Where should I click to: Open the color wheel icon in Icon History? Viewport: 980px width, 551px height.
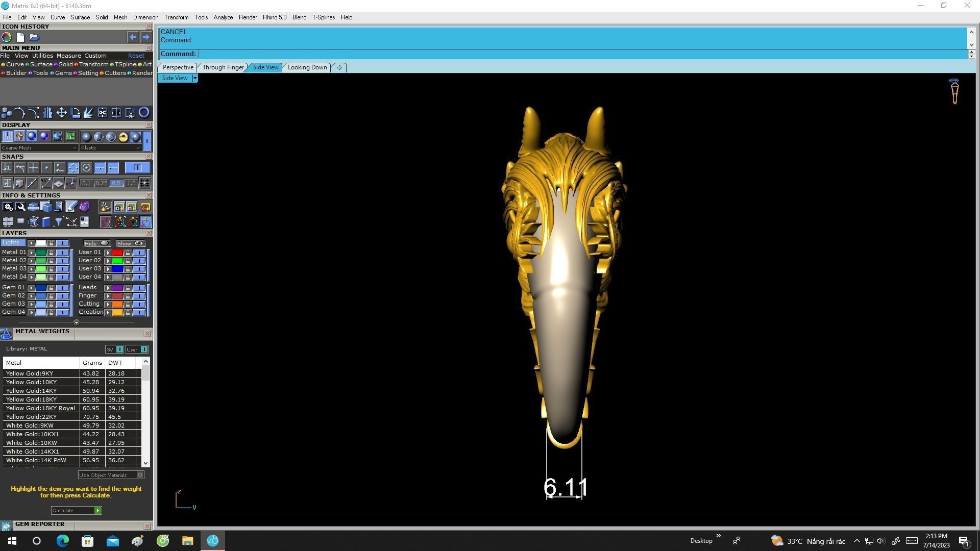click(7, 37)
